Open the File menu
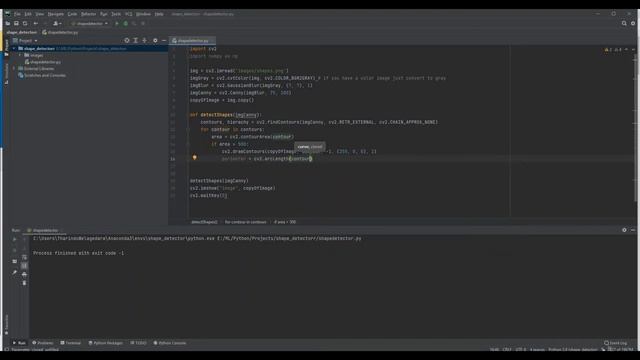 click(x=17, y=14)
